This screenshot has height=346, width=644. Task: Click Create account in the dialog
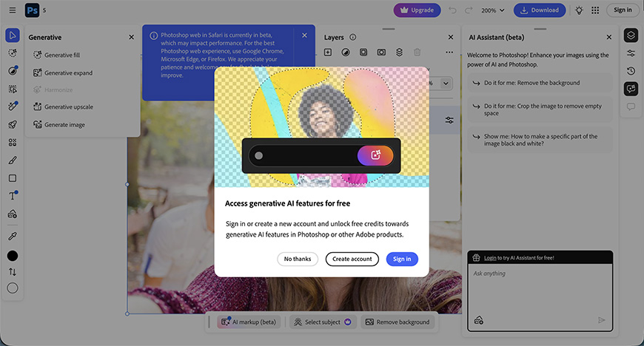pos(352,259)
